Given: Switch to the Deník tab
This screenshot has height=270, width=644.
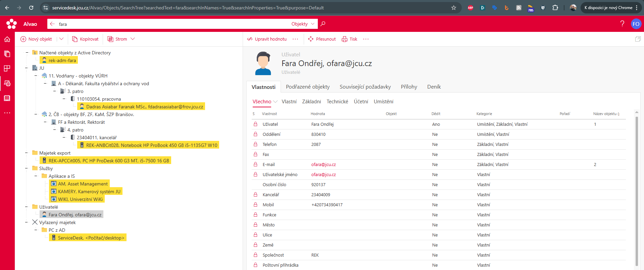Looking at the screenshot, I should pos(434,87).
